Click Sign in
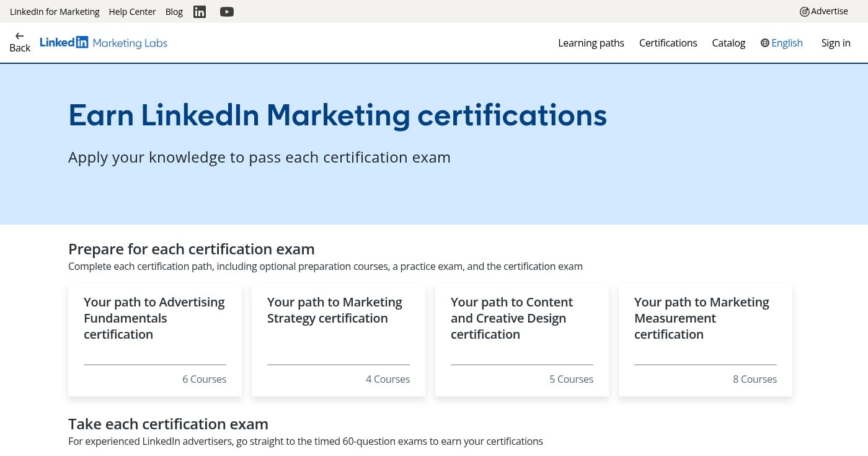The image size is (868, 456). point(836,43)
